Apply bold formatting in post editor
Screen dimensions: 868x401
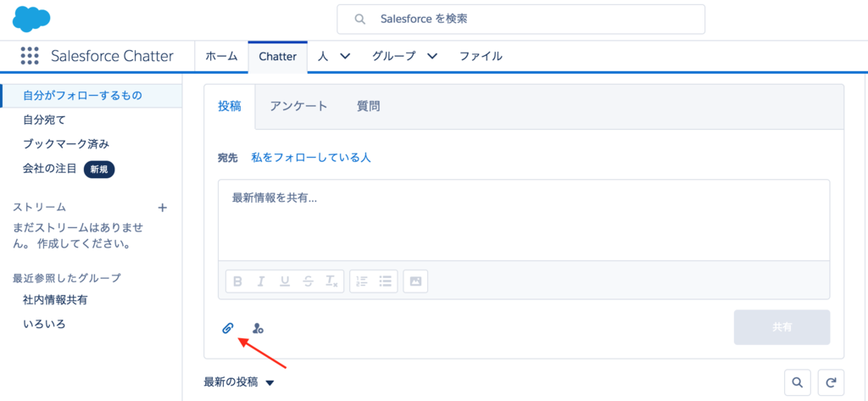pos(238,281)
